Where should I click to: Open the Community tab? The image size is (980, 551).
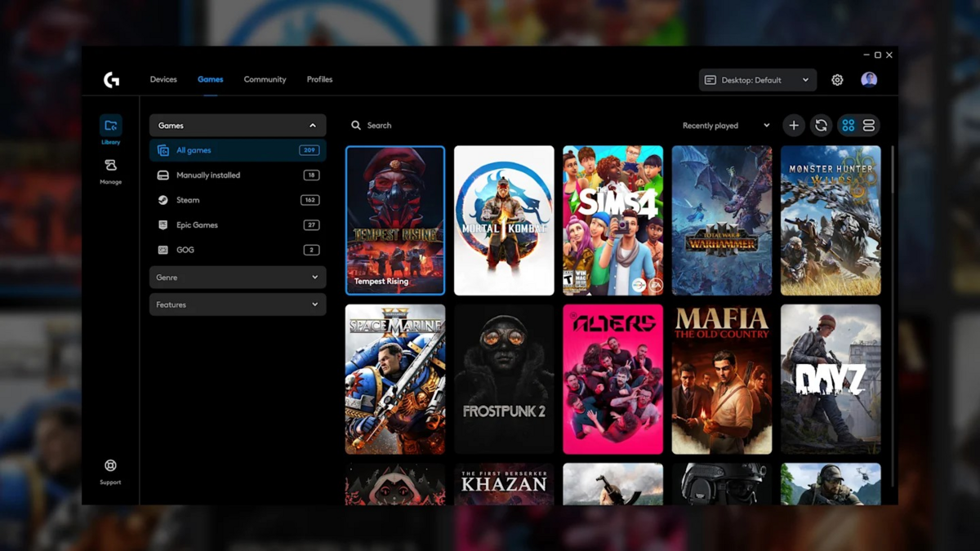pos(265,79)
